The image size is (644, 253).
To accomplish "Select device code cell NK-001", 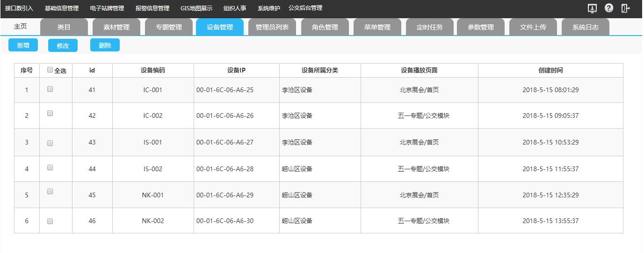I will point(153,195).
